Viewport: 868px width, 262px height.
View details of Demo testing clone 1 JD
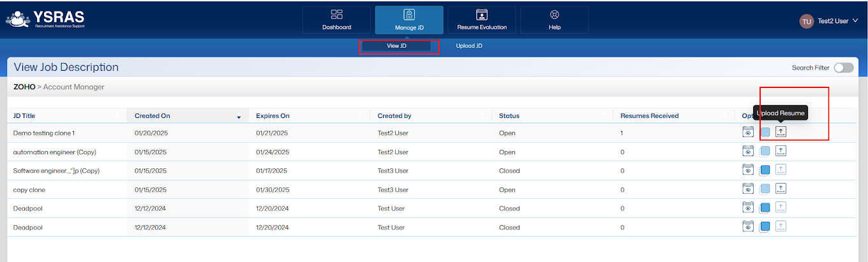click(x=748, y=133)
